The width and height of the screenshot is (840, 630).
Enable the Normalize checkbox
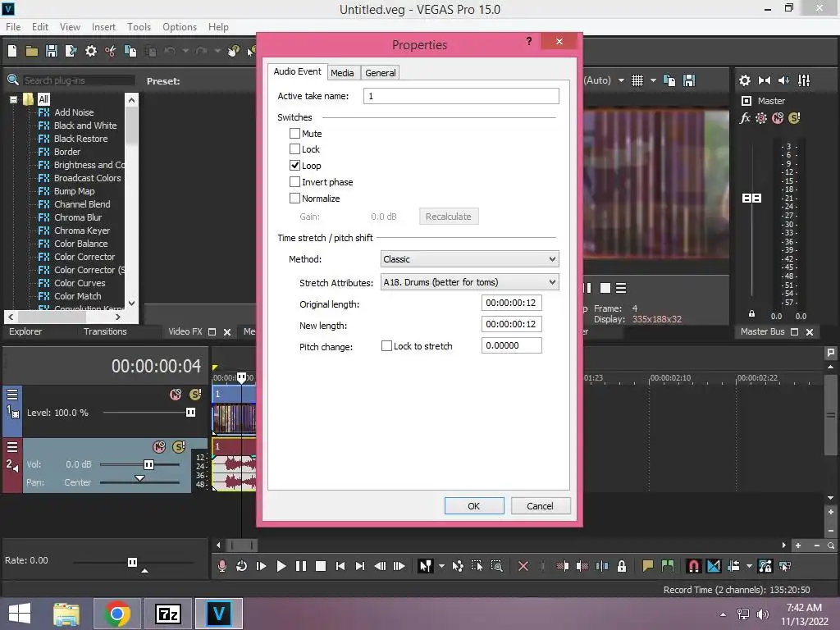pyautogui.click(x=294, y=198)
